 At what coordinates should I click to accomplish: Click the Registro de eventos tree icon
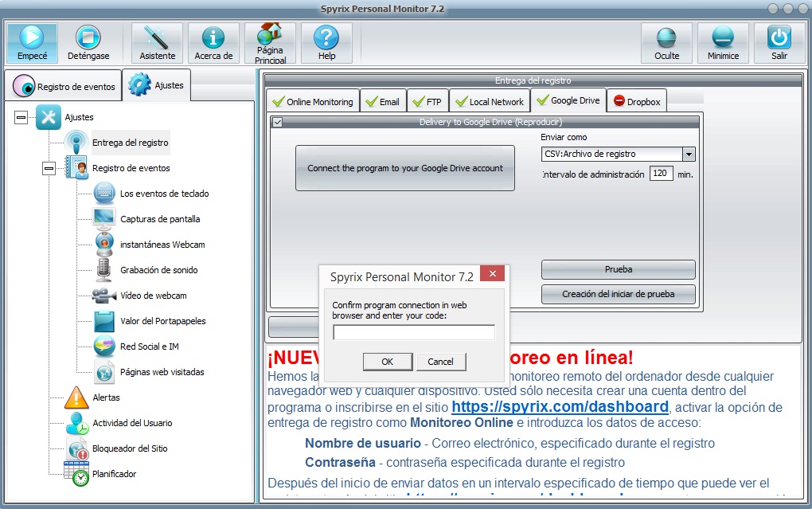pyautogui.click(x=76, y=167)
